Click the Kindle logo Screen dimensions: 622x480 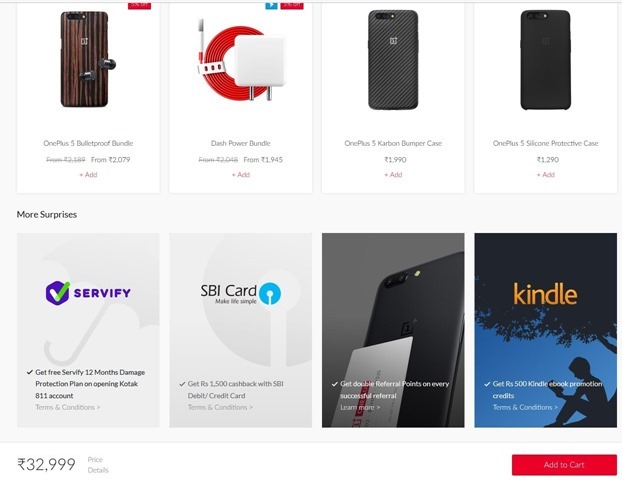coord(545,294)
